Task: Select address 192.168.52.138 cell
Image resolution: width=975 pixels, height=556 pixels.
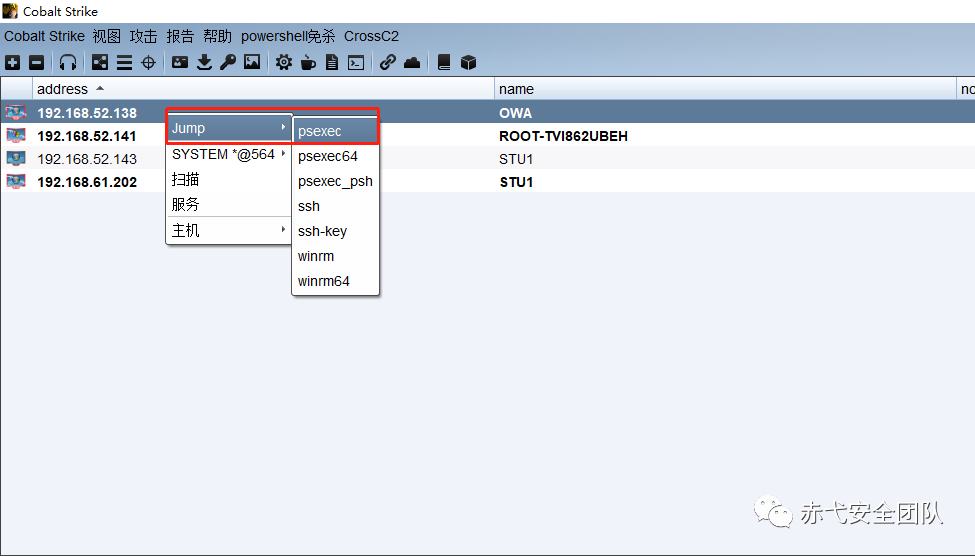Action: click(x=87, y=113)
